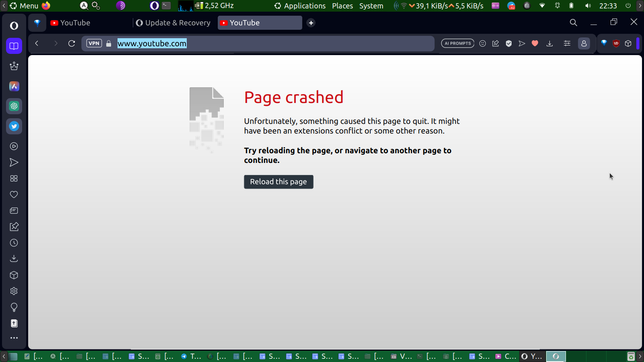
Task: Open Twitter in the sidebar
Action: click(x=14, y=126)
